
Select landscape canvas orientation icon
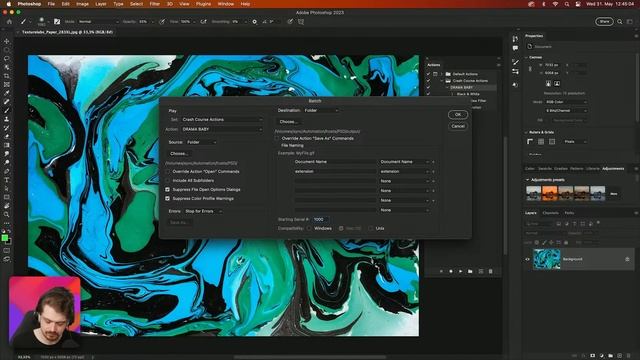(557, 83)
